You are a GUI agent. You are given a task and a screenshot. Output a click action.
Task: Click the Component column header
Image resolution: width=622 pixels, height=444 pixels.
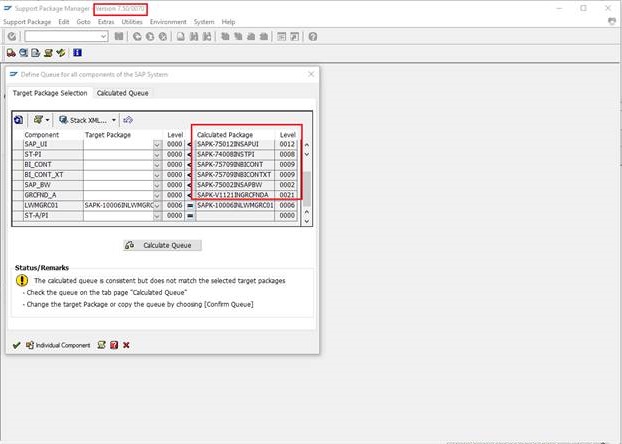(42, 135)
